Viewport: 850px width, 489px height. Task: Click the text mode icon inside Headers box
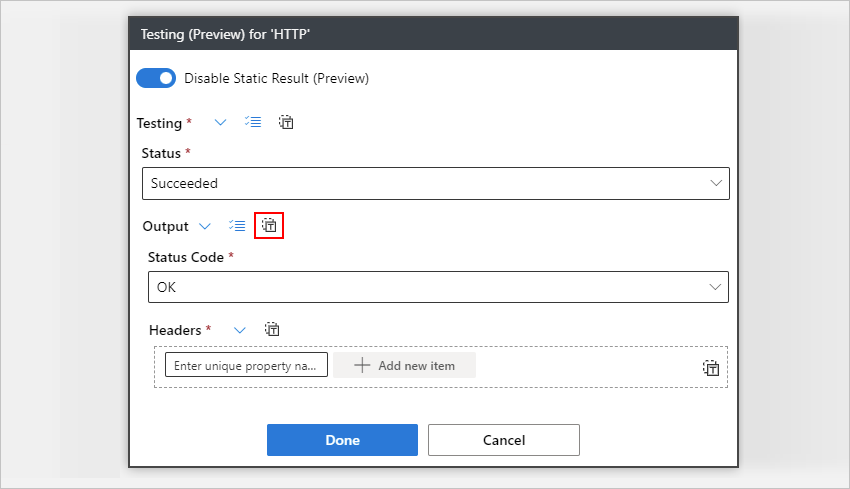coord(711,368)
